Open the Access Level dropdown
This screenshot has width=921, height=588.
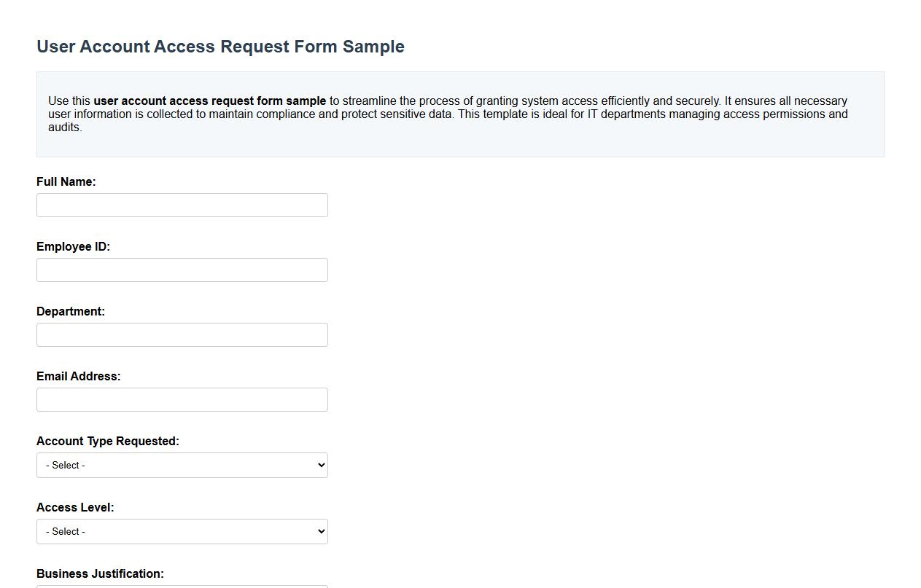click(182, 531)
